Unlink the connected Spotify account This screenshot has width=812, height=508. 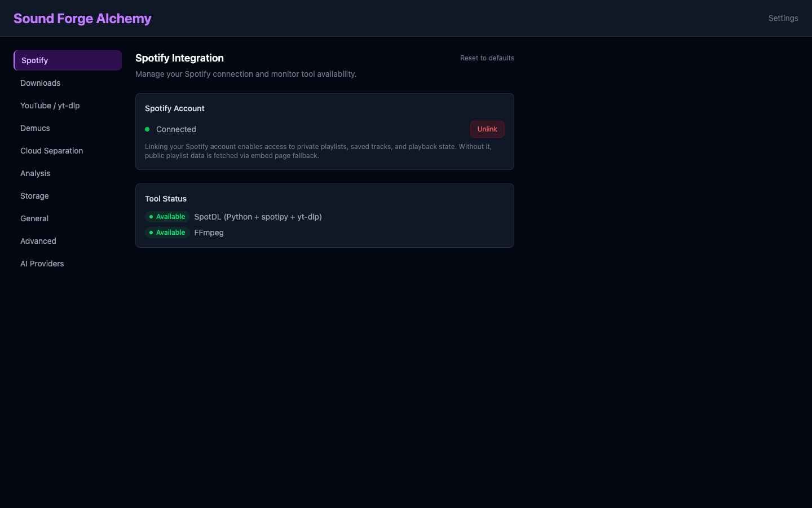[x=487, y=129]
